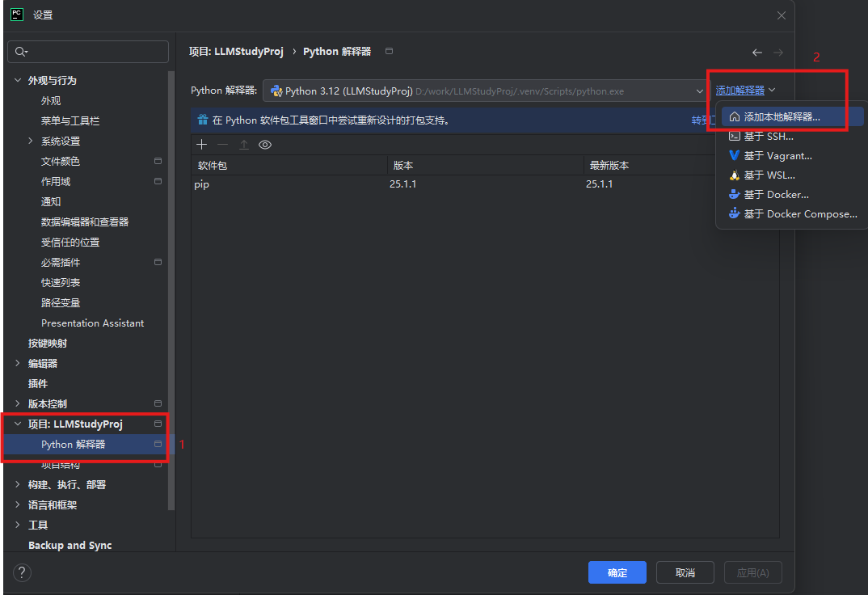Viewport: 868px width, 595px height.
Task: Click the 转到 link in the banner
Action: 703,120
